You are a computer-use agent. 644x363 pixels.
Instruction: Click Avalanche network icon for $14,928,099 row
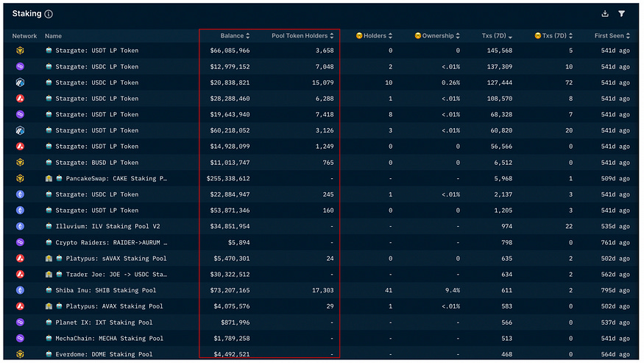20,147
